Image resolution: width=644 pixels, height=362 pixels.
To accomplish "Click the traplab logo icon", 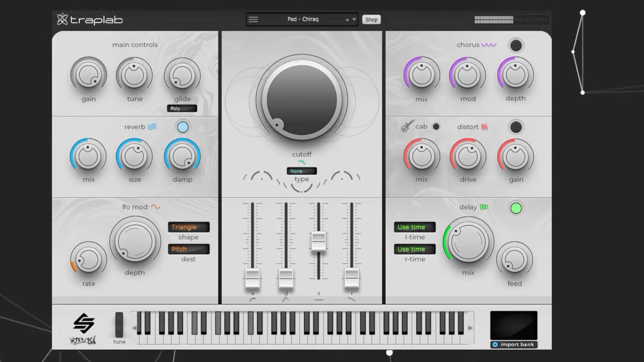I will pyautogui.click(x=62, y=19).
